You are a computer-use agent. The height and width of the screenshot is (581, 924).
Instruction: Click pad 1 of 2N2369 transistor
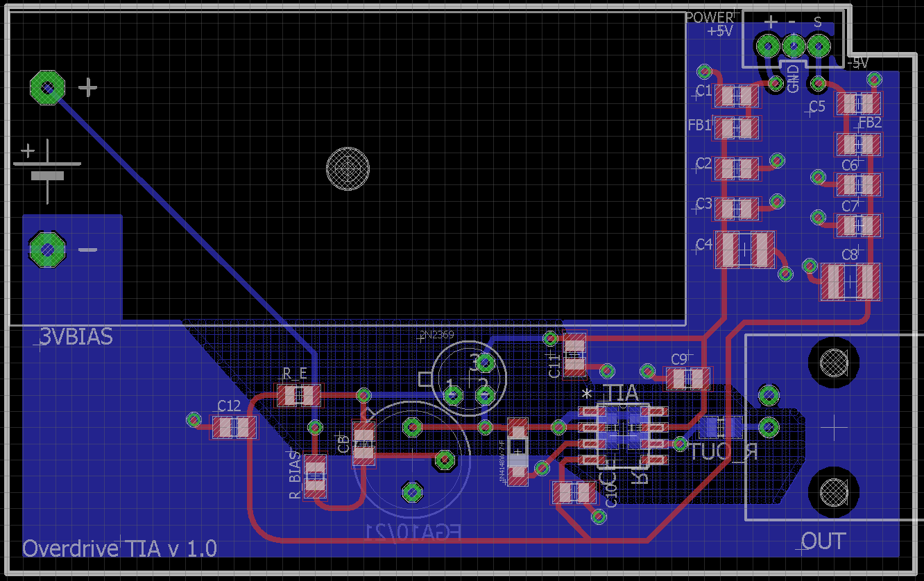pyautogui.click(x=454, y=395)
